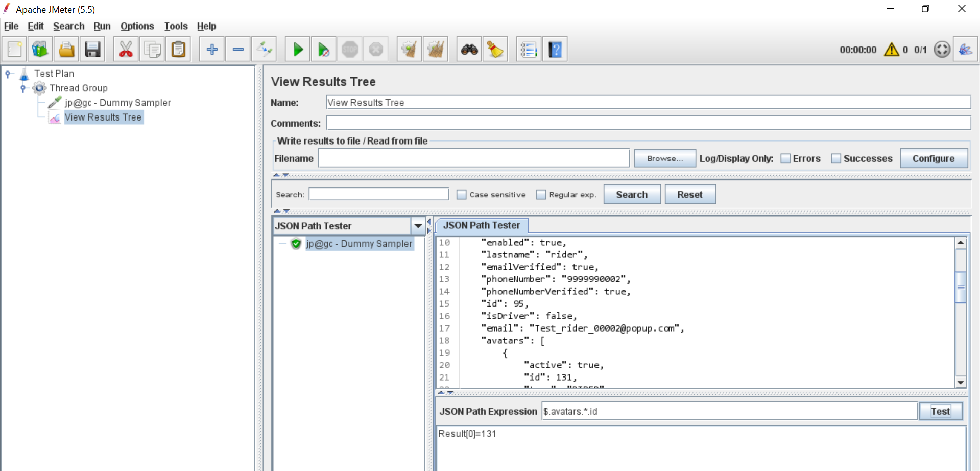
Task: Open the Function Helper list icon
Action: tap(529, 50)
